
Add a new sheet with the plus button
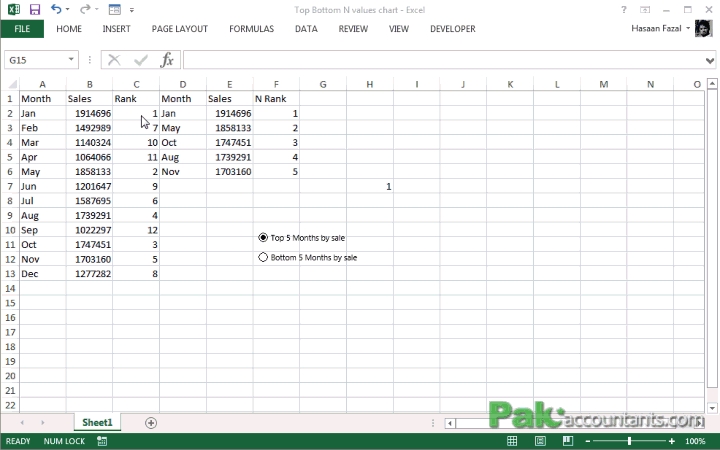click(x=151, y=423)
